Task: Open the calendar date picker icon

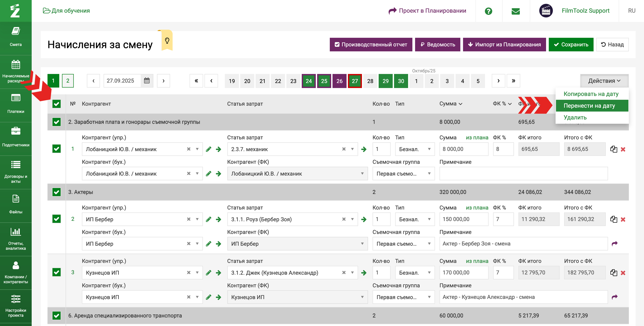Action: [x=147, y=81]
